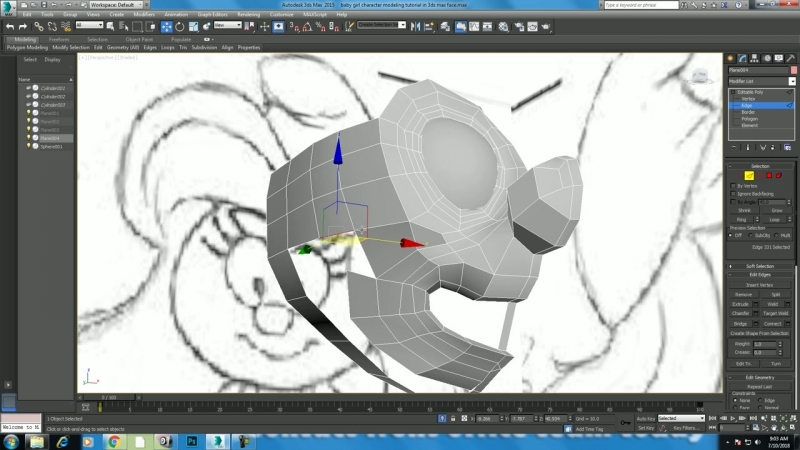Screen dimensions: 800x450
Task: Select Polygon sub-object red square icon
Action: [x=769, y=176]
